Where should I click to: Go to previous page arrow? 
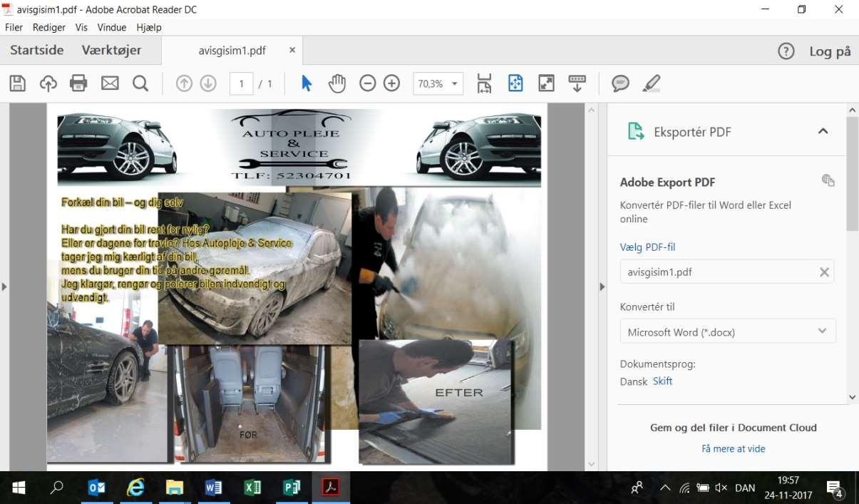click(184, 83)
